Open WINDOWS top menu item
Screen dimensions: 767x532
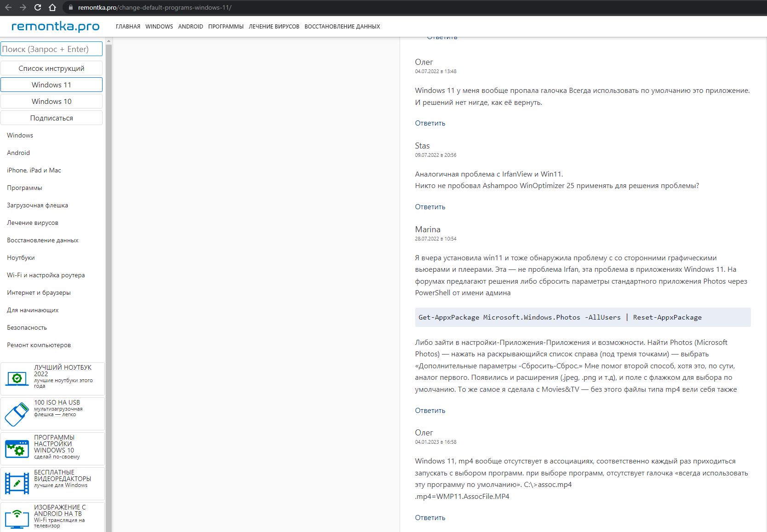tap(159, 27)
